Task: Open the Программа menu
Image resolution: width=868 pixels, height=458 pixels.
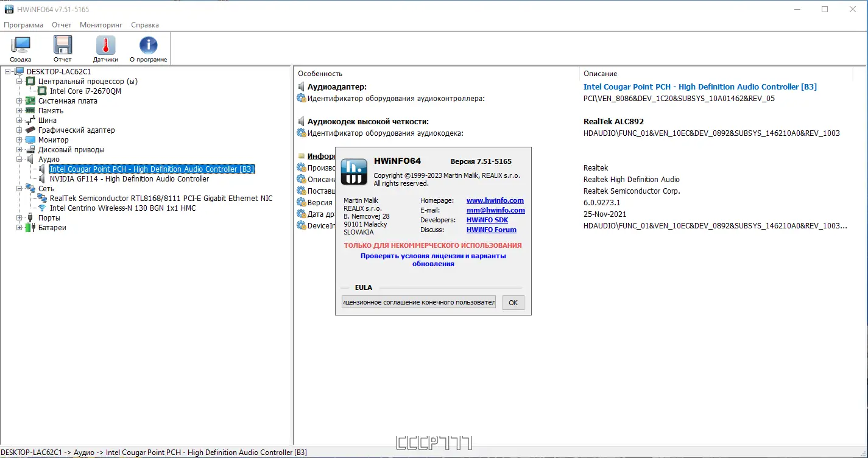Action: pos(24,25)
